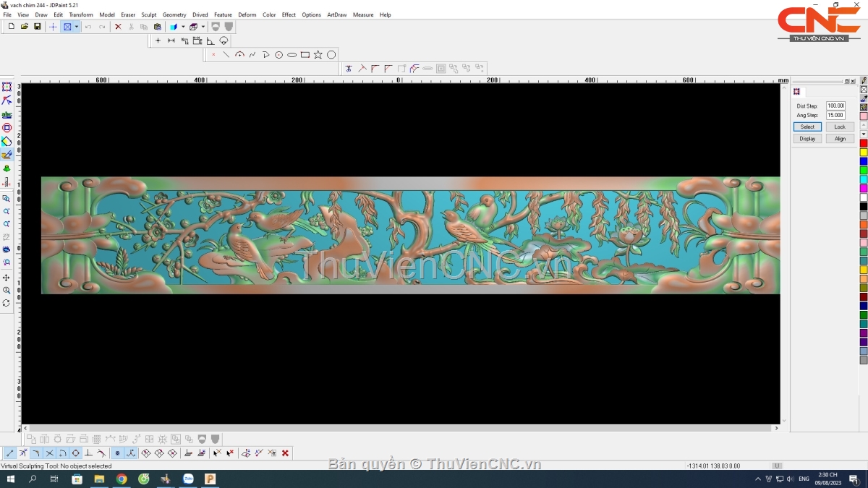Pick the magenta color swatch
Image resolution: width=868 pixels, height=488 pixels.
(x=864, y=188)
